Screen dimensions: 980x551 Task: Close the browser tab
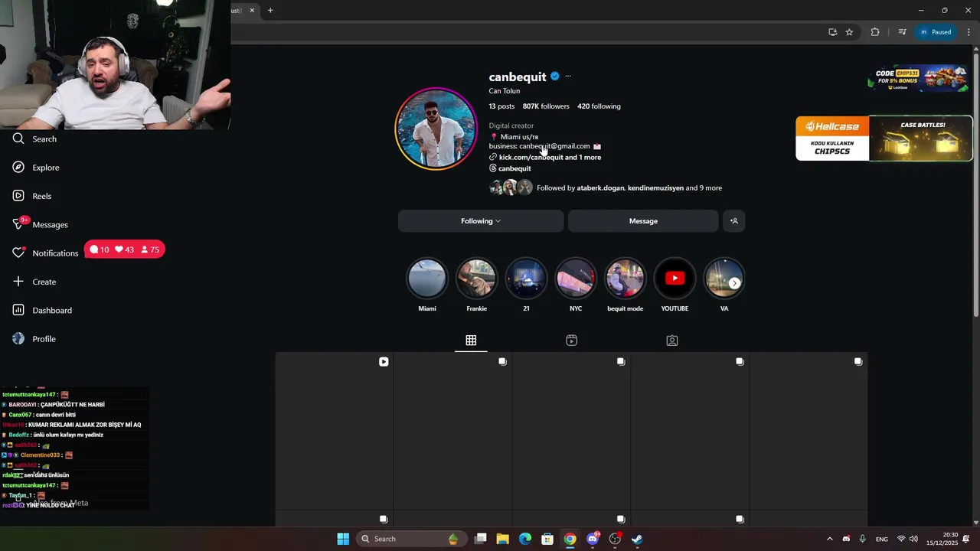click(x=252, y=11)
